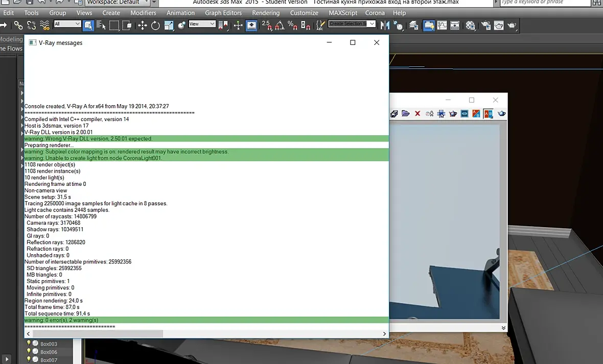The height and width of the screenshot is (364, 603).
Task: Open the Mirror tool
Action: 385,26
